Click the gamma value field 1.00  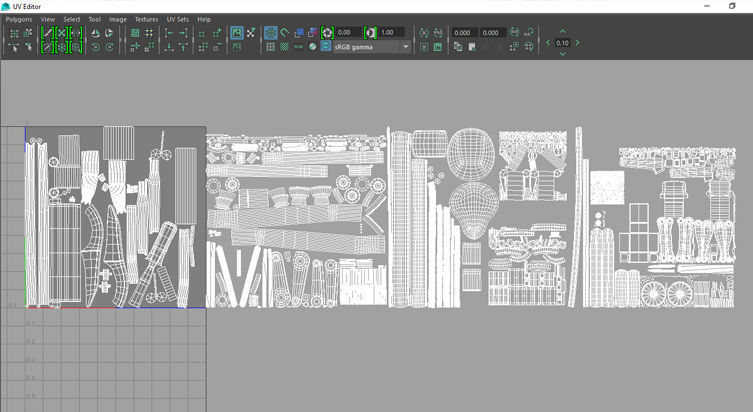click(x=391, y=33)
